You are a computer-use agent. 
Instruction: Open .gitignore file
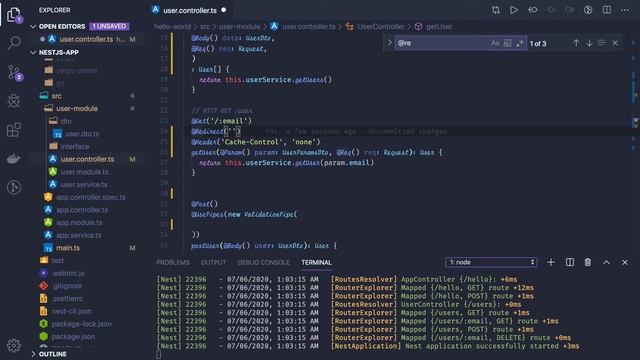click(x=67, y=286)
